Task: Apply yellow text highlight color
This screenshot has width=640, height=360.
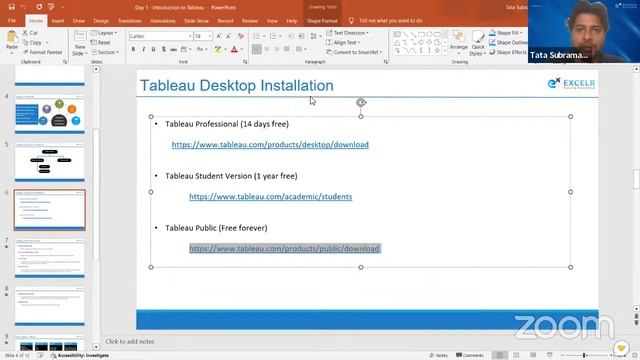Action: coord(218,49)
